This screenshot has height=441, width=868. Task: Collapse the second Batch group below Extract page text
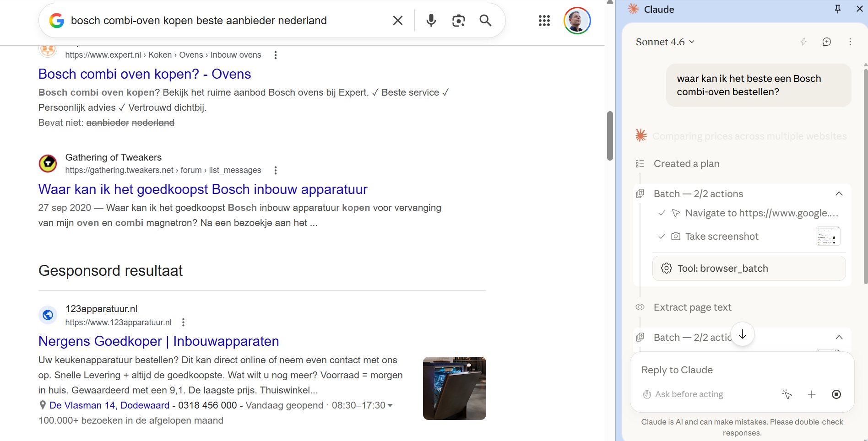pos(839,337)
